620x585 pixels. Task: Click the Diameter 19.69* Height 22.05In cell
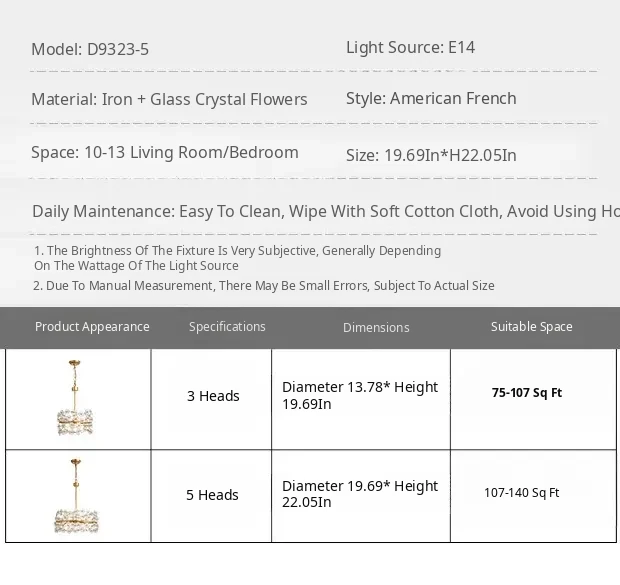360,494
